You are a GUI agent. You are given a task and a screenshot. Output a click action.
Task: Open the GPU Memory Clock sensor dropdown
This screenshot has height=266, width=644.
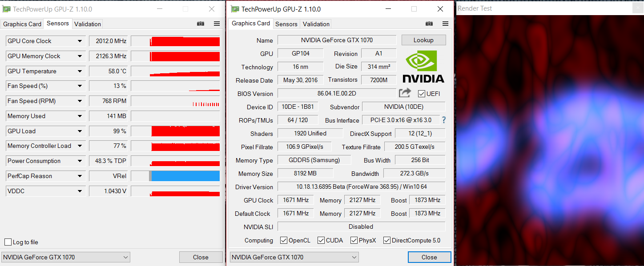coord(80,56)
